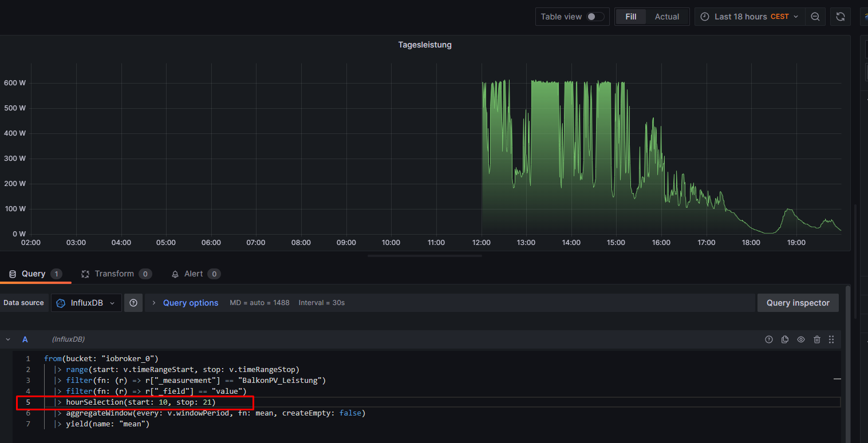Open the InfluxDB data source dropdown

86,303
